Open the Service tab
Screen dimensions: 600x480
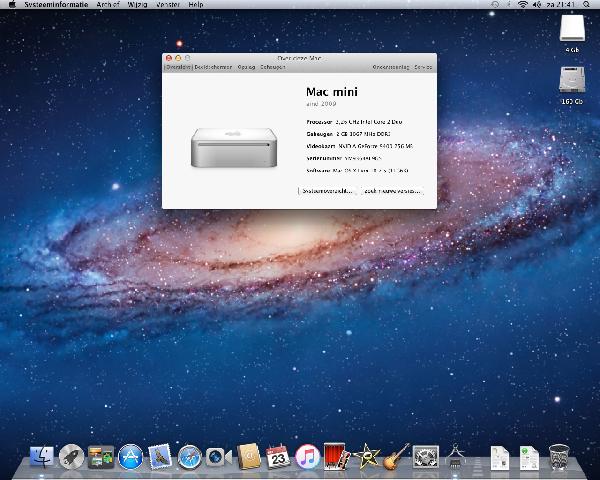click(x=423, y=67)
